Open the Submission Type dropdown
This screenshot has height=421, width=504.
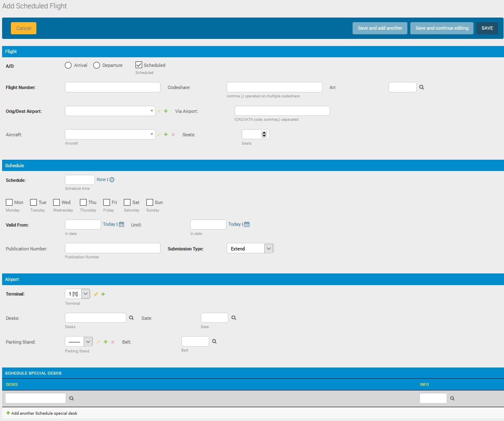point(250,248)
